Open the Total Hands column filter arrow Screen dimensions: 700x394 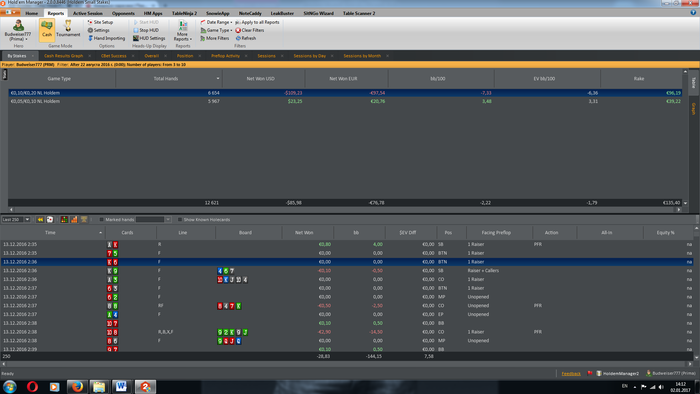click(218, 79)
